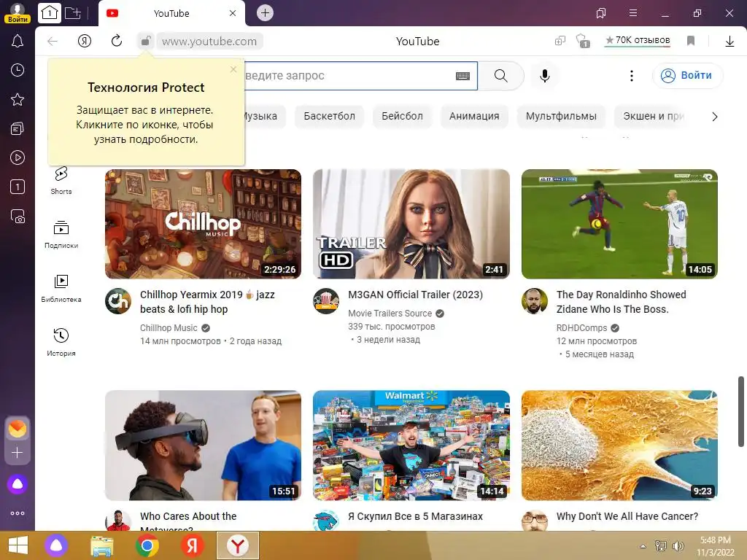The height and width of the screenshot is (560, 747).
Task: Open the bookmarks panel icon in title bar
Action: click(601, 13)
